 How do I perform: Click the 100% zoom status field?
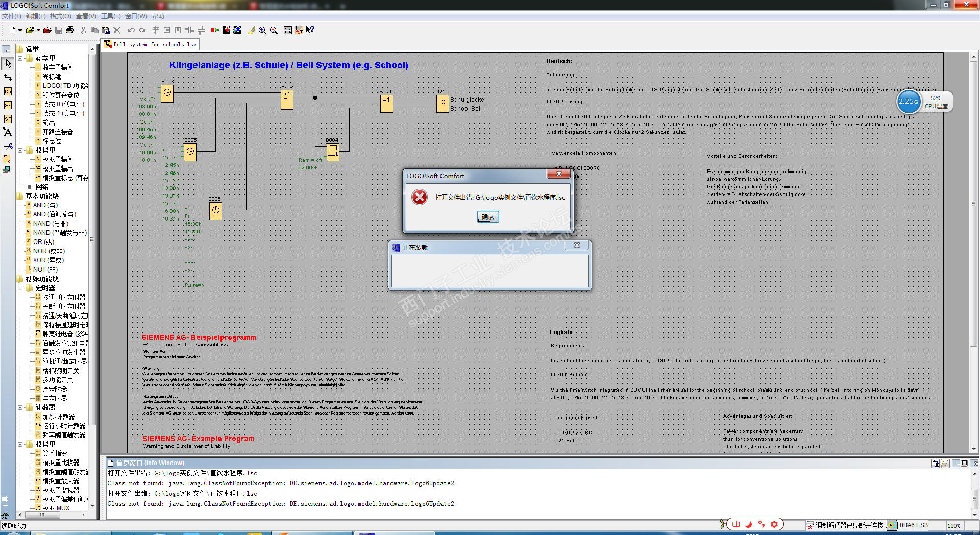(x=954, y=525)
